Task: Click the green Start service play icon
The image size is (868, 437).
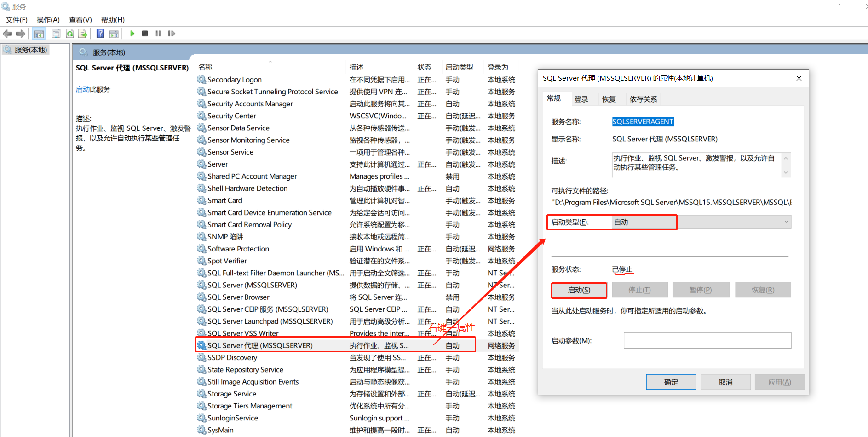Action: (132, 34)
